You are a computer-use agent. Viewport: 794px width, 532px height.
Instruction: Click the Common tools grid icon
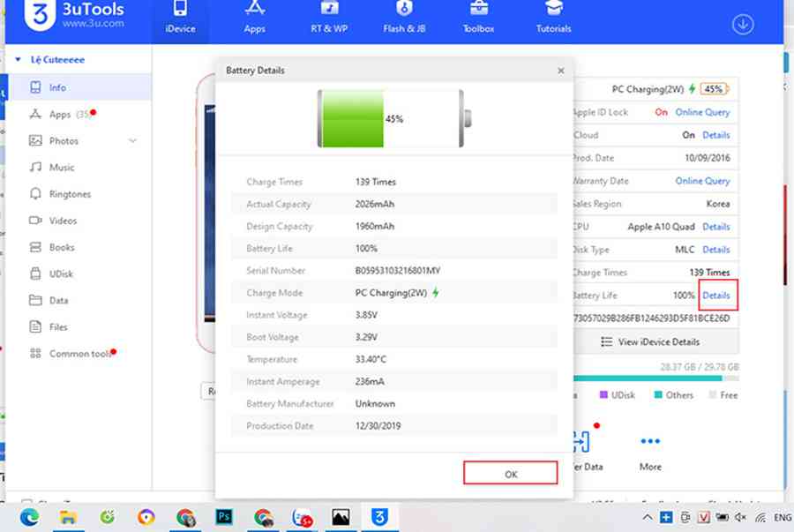tap(35, 353)
